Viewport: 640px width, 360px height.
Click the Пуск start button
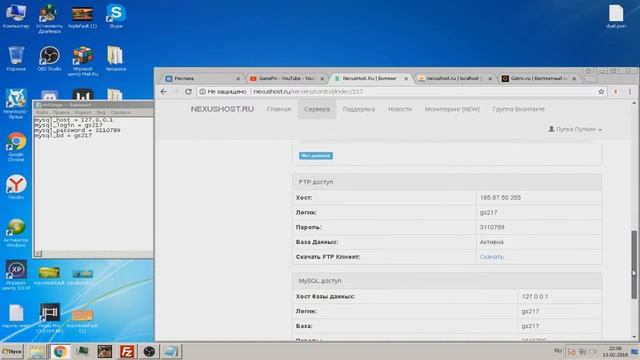coord(12,351)
